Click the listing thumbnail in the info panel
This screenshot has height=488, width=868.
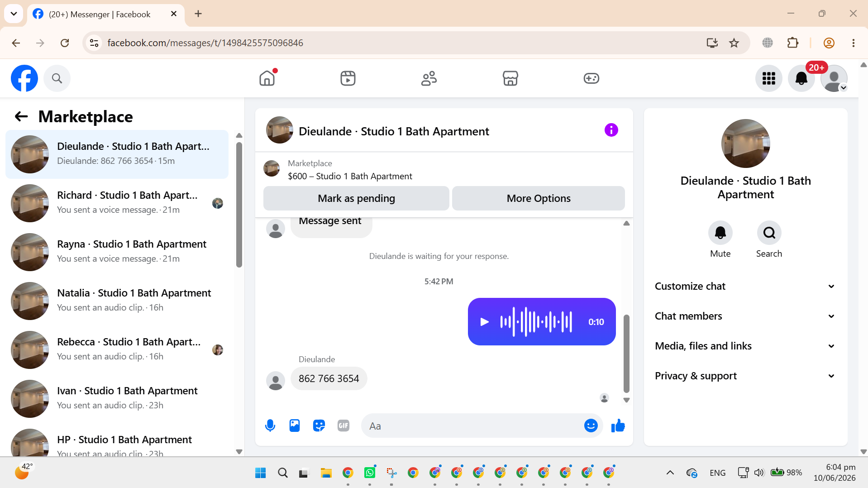pyautogui.click(x=745, y=144)
